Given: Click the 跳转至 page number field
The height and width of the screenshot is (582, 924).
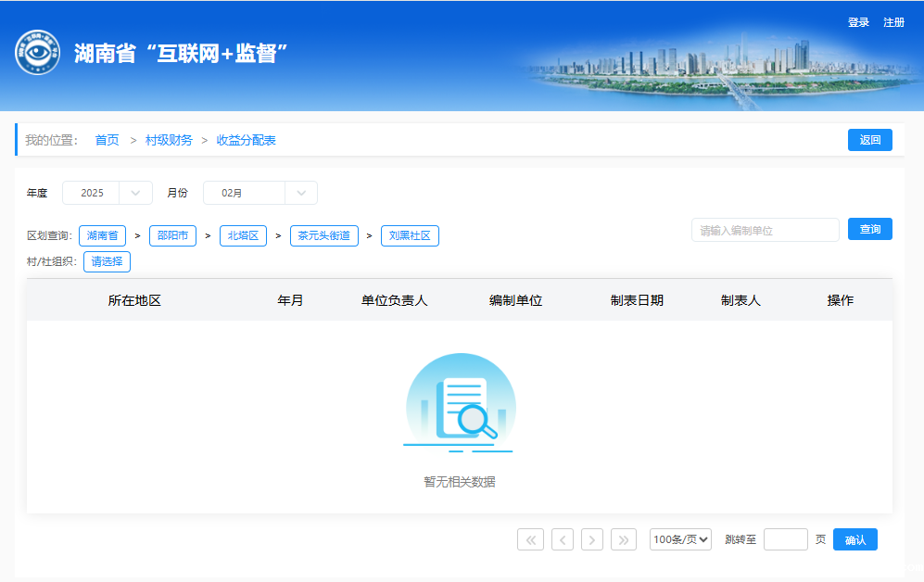Looking at the screenshot, I should tap(785, 539).
